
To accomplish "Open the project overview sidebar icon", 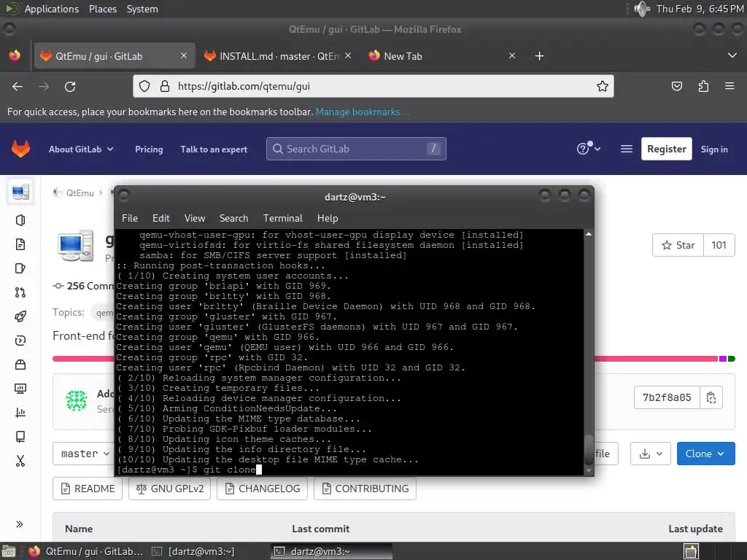I will (x=20, y=192).
